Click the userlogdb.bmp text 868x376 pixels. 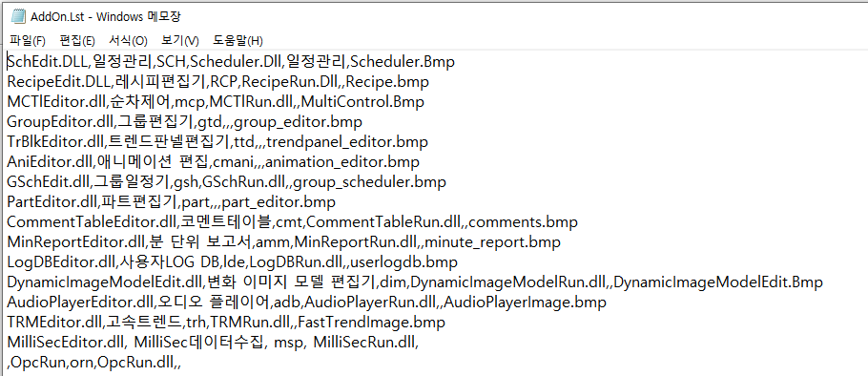[404, 261]
